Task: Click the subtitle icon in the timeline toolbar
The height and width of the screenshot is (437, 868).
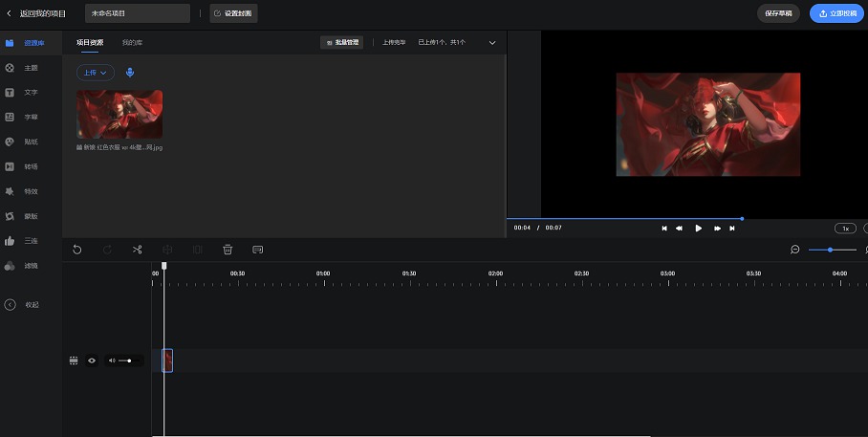Action: point(257,250)
